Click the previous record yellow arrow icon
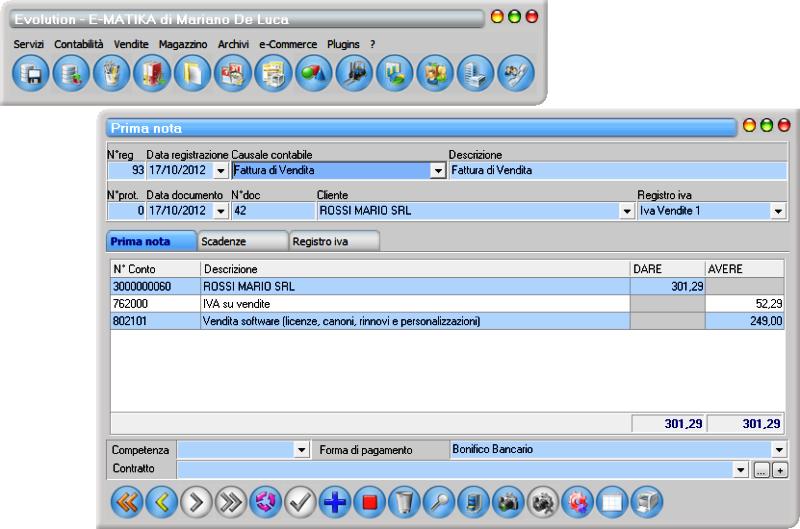This screenshot has height=529, width=800. click(163, 502)
